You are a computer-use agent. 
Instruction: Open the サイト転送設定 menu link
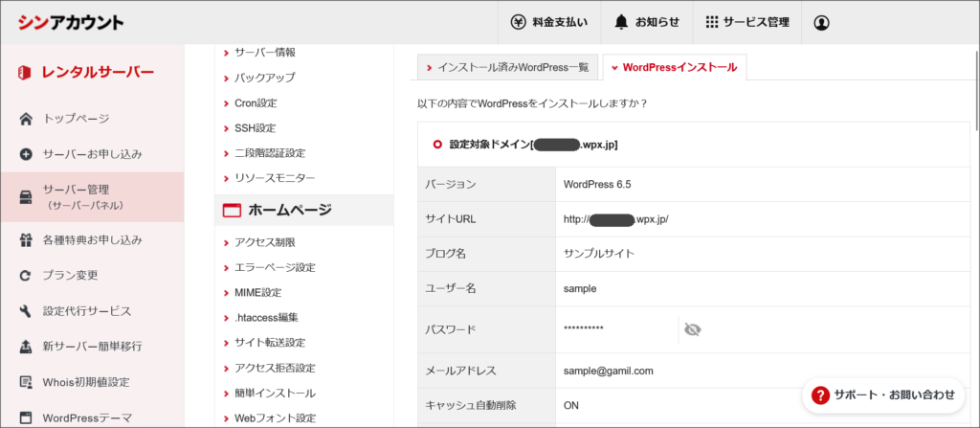270,343
